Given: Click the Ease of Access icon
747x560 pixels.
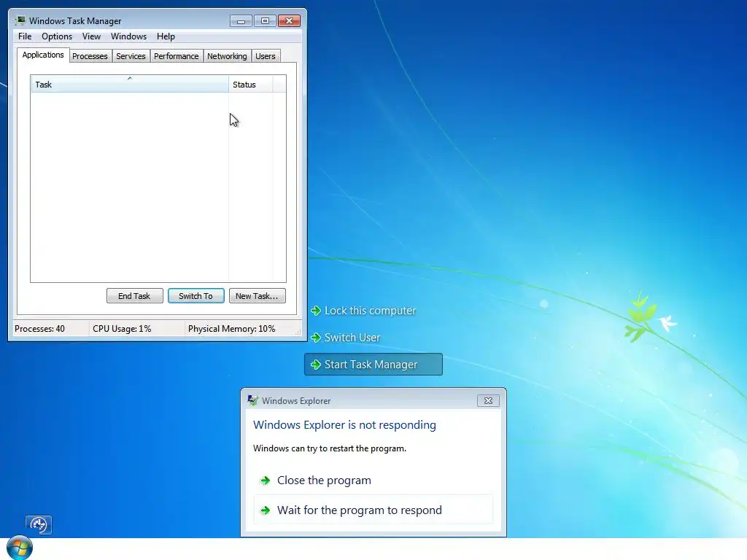Looking at the screenshot, I should pos(39,525).
